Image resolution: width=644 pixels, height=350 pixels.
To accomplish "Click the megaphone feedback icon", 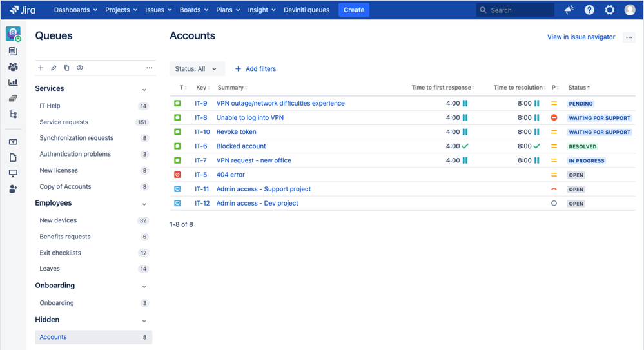I will point(569,10).
